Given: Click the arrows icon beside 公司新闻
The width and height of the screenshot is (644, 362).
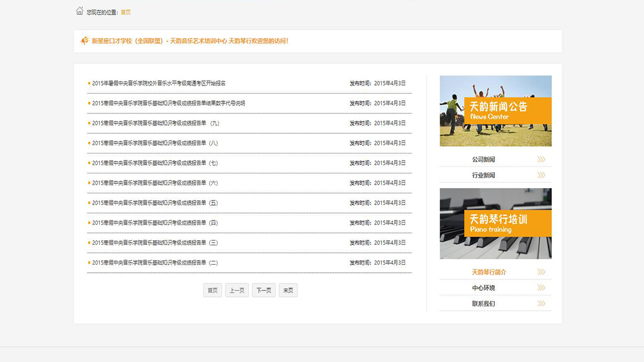Looking at the screenshot, I should (x=541, y=159).
